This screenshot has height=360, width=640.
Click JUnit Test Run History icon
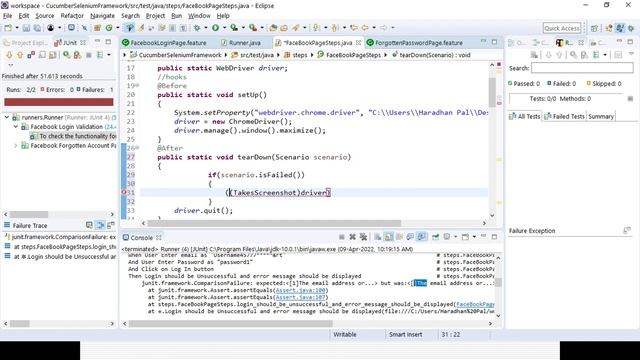coord(100,55)
